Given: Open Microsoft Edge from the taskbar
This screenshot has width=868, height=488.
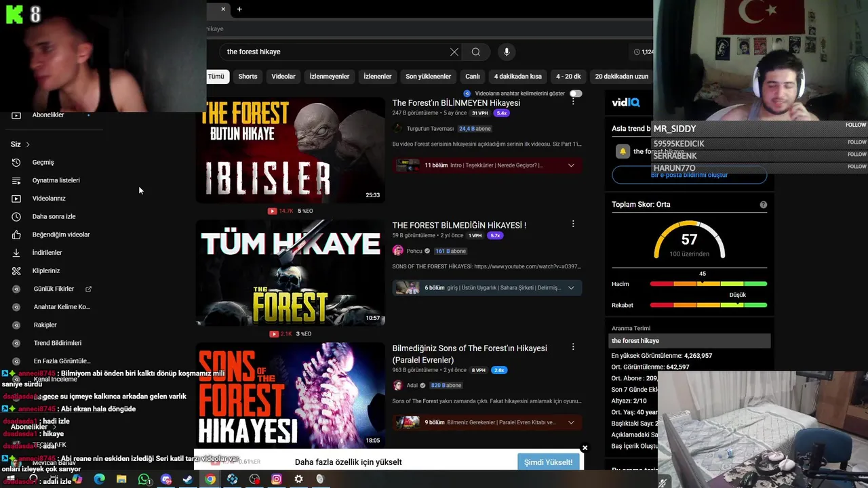Looking at the screenshot, I should pos(99,479).
